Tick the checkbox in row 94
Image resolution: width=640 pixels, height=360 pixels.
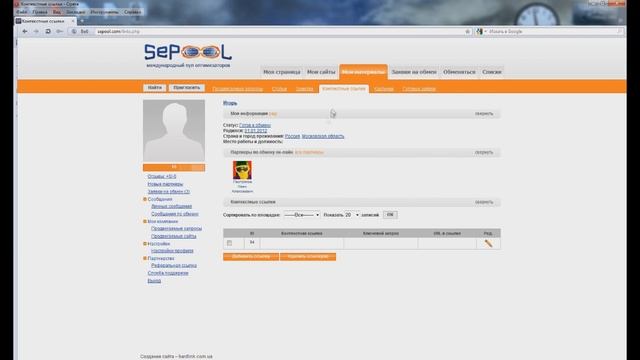coord(229,243)
